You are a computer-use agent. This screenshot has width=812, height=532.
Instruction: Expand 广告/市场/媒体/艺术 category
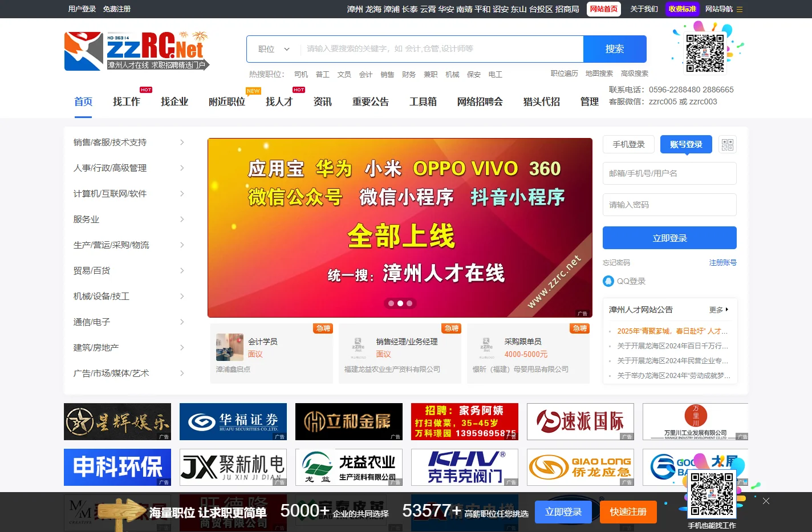(x=129, y=373)
